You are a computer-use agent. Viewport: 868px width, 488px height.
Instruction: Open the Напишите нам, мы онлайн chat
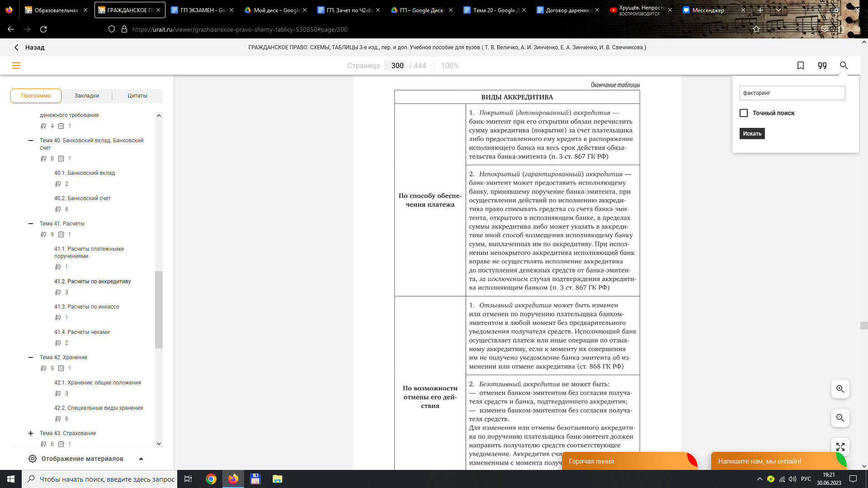pos(778,461)
